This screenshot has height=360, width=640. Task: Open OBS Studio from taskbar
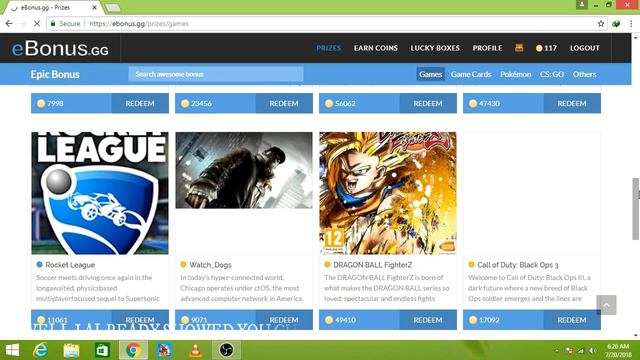(226, 350)
